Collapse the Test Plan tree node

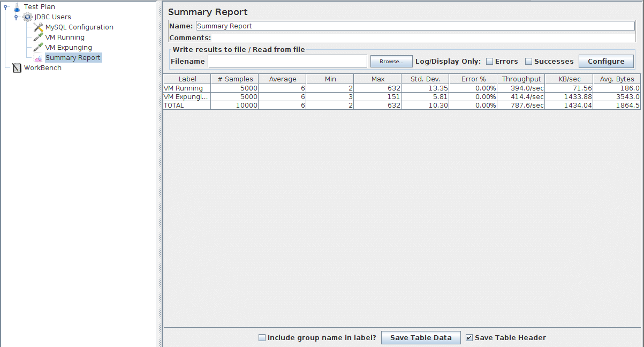[x=5, y=7]
